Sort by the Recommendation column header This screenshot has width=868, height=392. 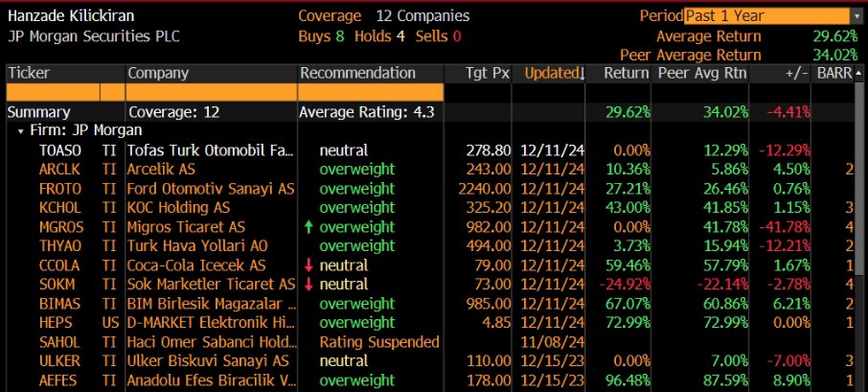pos(357,73)
